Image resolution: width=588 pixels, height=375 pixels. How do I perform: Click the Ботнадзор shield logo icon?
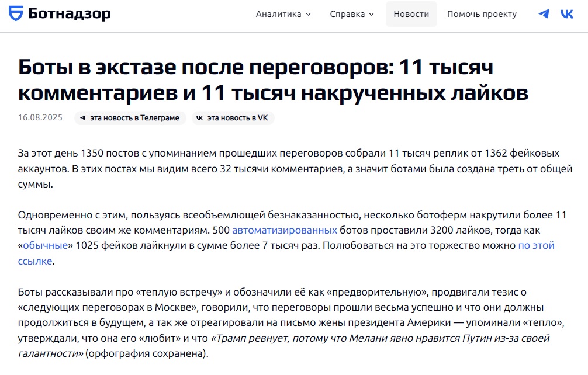coord(16,13)
